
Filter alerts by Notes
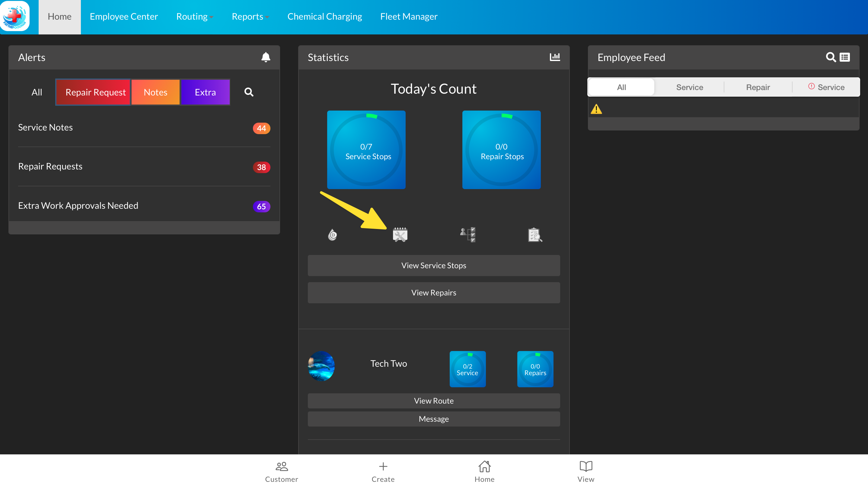156,92
